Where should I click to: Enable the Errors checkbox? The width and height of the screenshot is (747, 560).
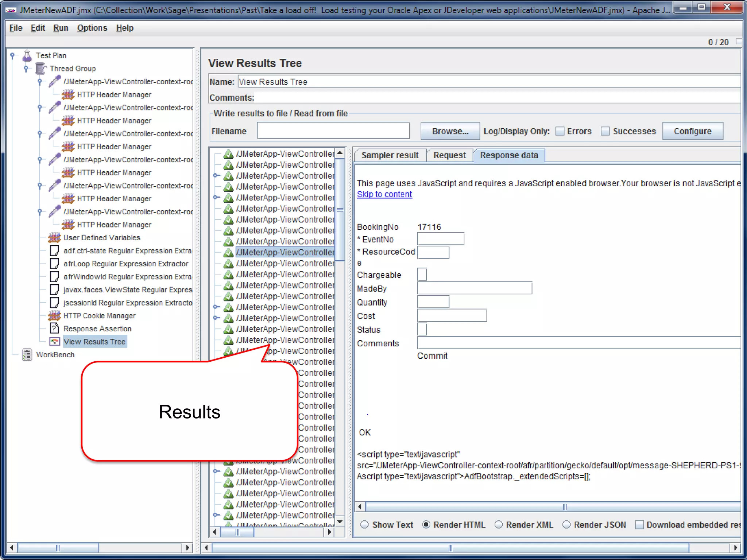tap(560, 131)
